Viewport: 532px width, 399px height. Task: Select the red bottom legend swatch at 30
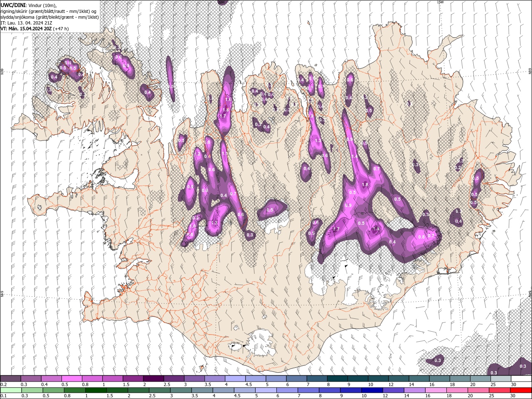(x=521, y=390)
